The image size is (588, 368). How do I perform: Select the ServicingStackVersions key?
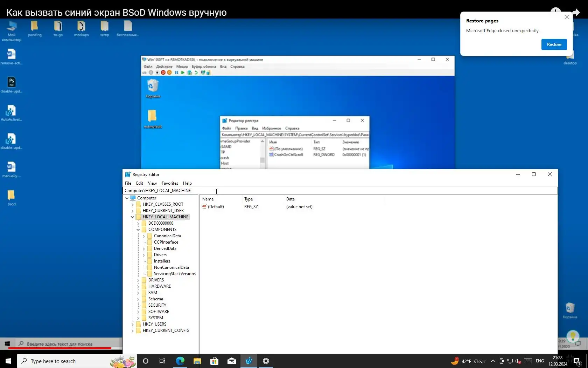175,274
